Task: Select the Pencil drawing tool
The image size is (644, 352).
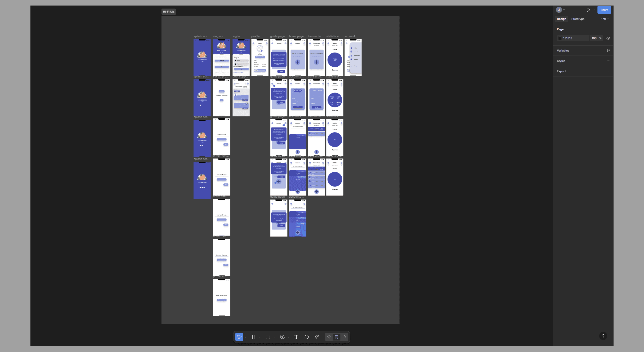Action: [329, 337]
